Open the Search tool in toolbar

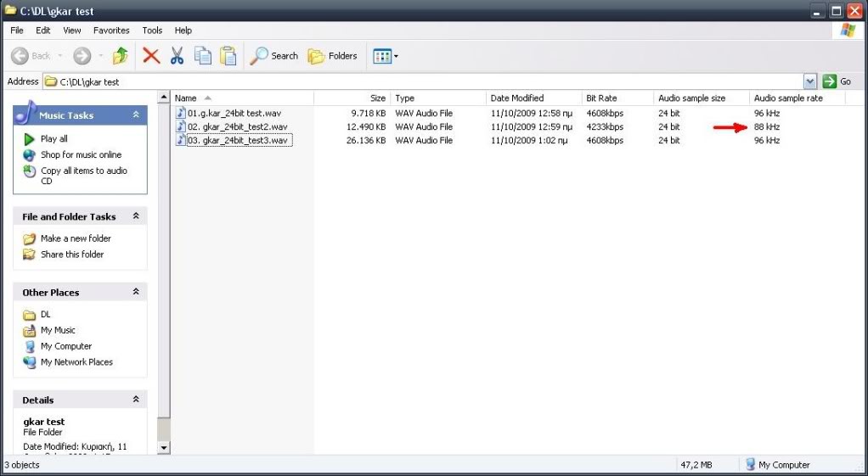[x=273, y=56]
